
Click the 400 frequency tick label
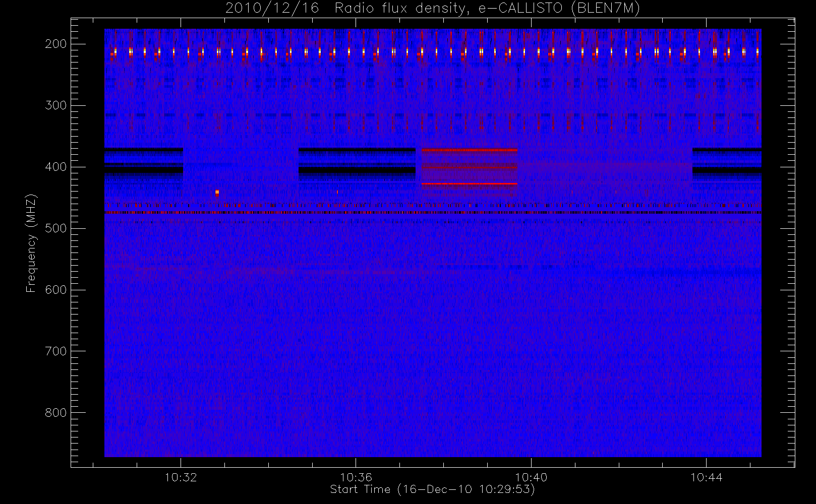point(55,167)
